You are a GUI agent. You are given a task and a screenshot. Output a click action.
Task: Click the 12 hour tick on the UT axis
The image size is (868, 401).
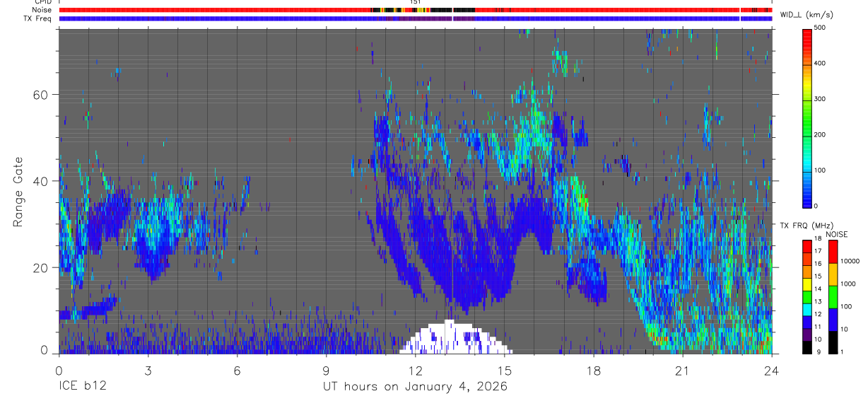coord(416,371)
